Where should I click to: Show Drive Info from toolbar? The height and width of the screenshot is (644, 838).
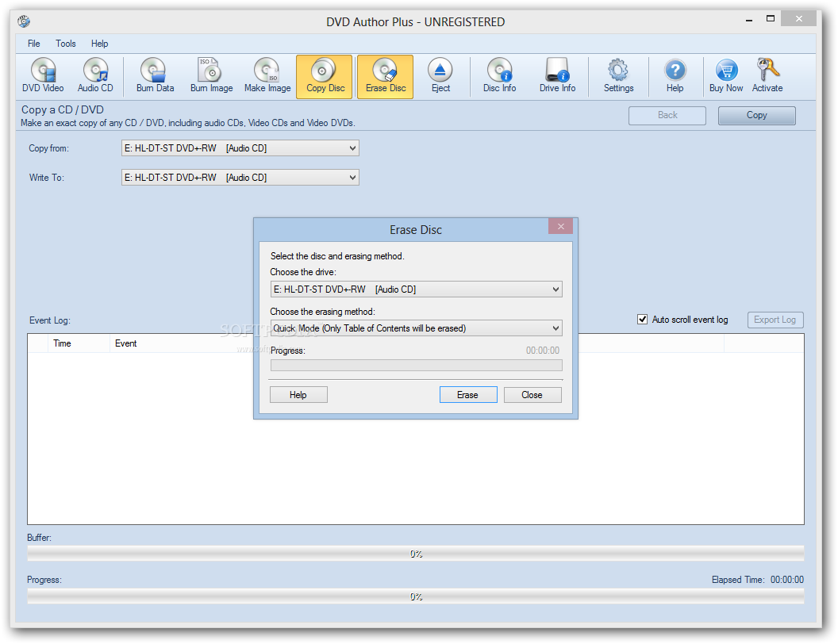click(x=557, y=76)
